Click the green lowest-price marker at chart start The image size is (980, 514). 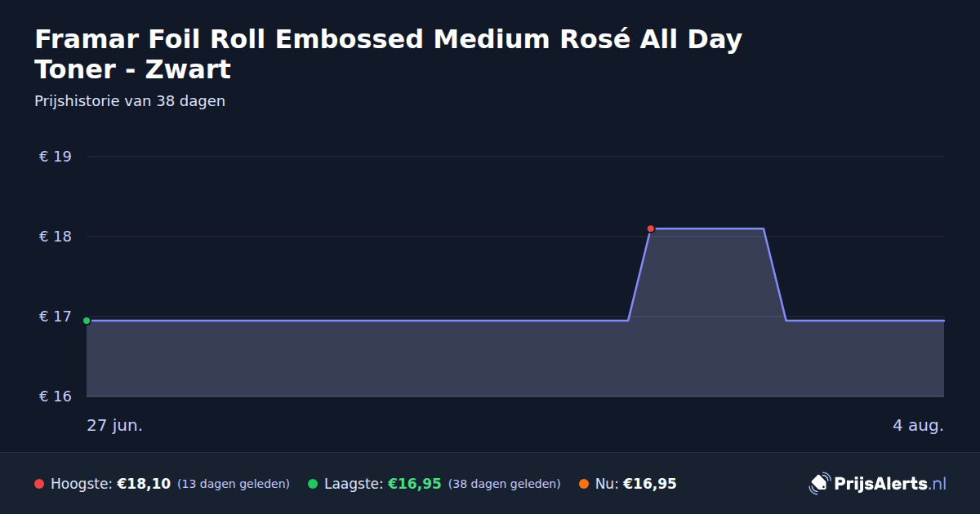tap(87, 321)
